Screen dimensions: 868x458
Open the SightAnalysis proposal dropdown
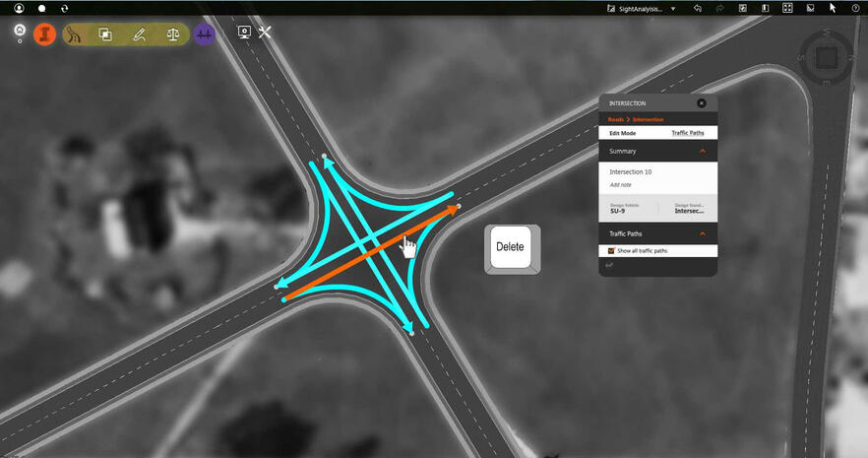click(673, 8)
